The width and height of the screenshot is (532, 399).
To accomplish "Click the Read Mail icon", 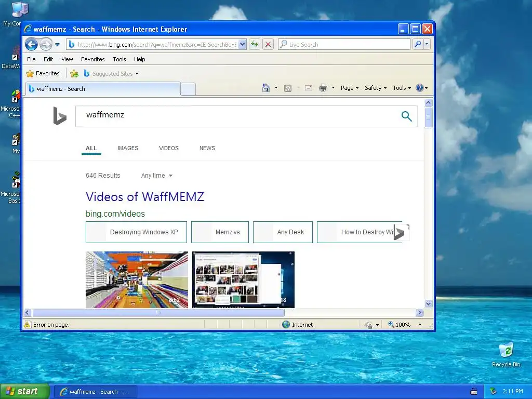I will [x=309, y=88].
